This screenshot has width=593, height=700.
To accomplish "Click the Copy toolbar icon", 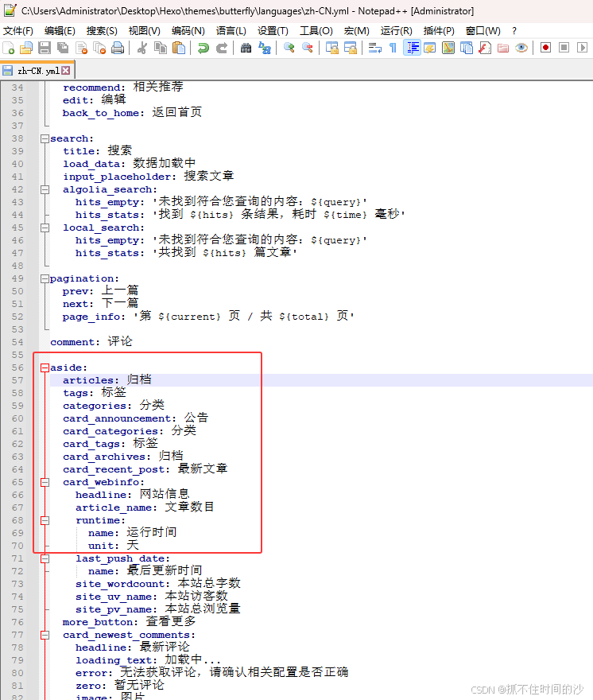I will click(x=161, y=48).
